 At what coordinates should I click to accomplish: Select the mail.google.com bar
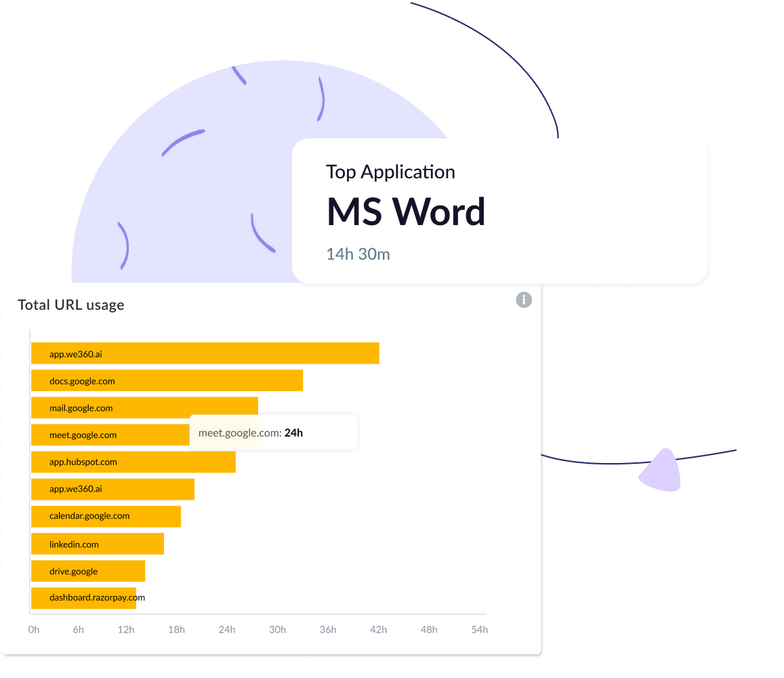144,407
